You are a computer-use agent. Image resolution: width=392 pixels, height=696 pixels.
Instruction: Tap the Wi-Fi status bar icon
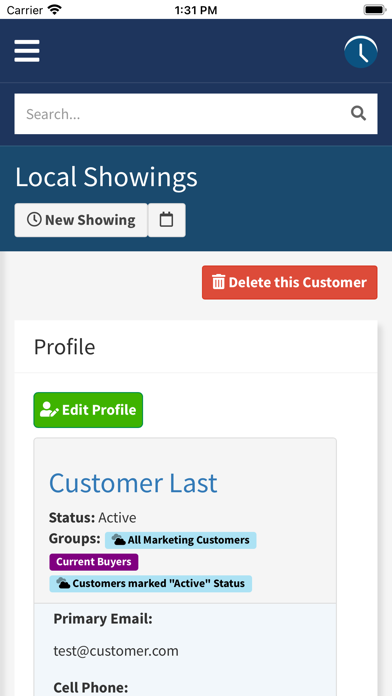point(55,9)
